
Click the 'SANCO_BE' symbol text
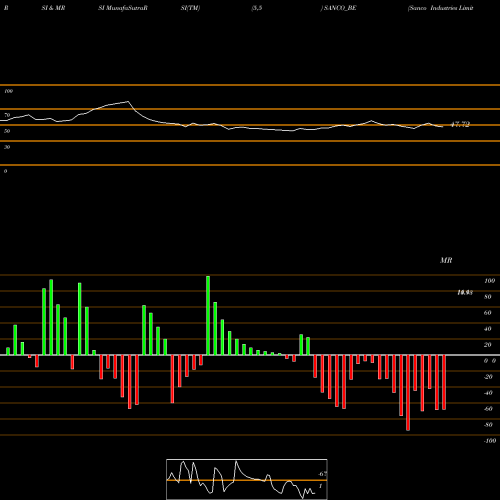click(340, 8)
